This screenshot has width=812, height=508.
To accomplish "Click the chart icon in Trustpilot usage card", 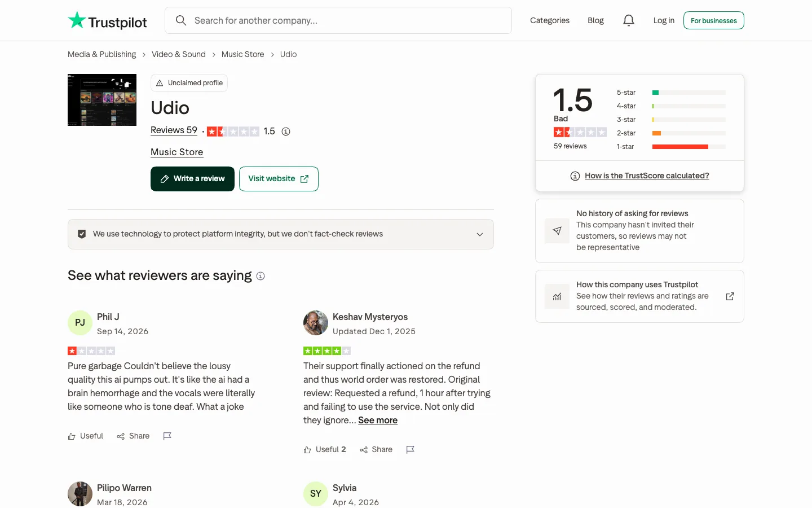I will [x=557, y=296].
